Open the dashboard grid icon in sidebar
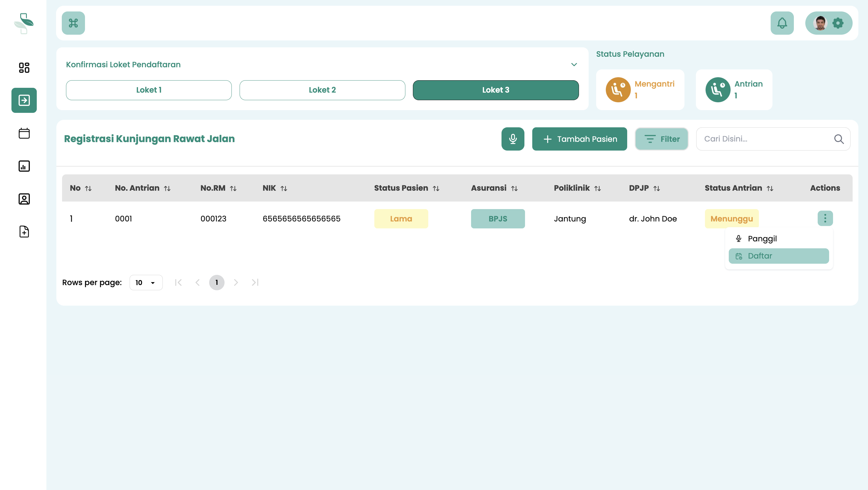 (x=24, y=68)
